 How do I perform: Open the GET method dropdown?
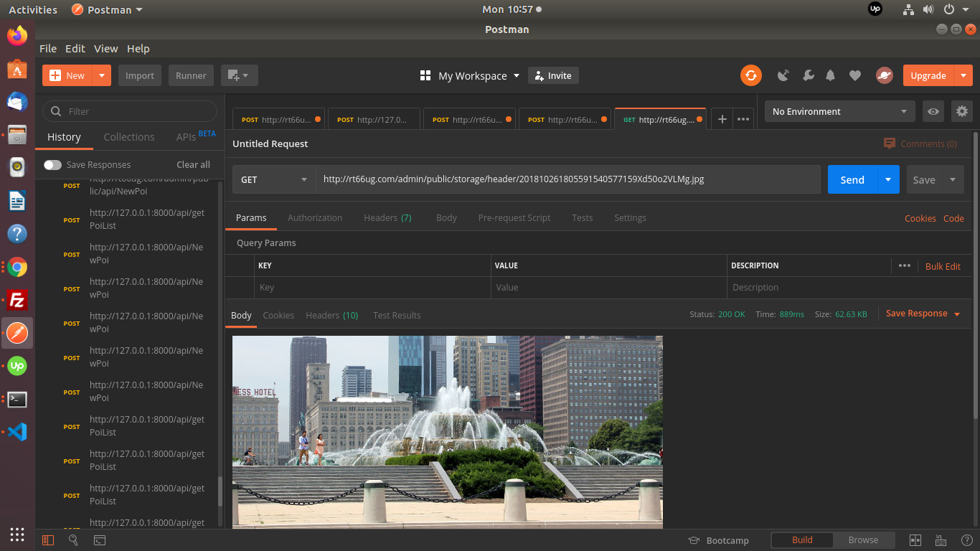coord(274,179)
